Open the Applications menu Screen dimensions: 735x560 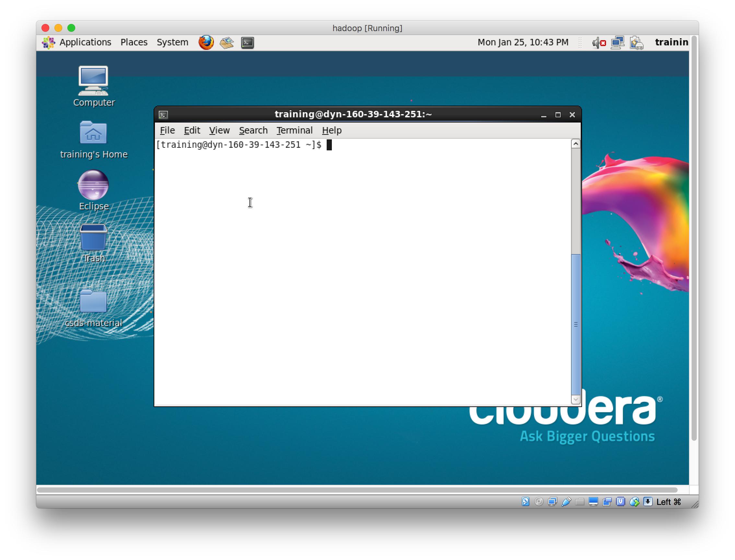[x=85, y=42]
